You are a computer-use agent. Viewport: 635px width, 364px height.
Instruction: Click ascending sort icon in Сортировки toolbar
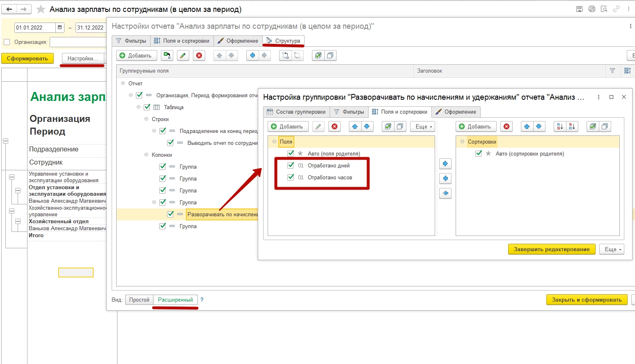pyautogui.click(x=559, y=126)
